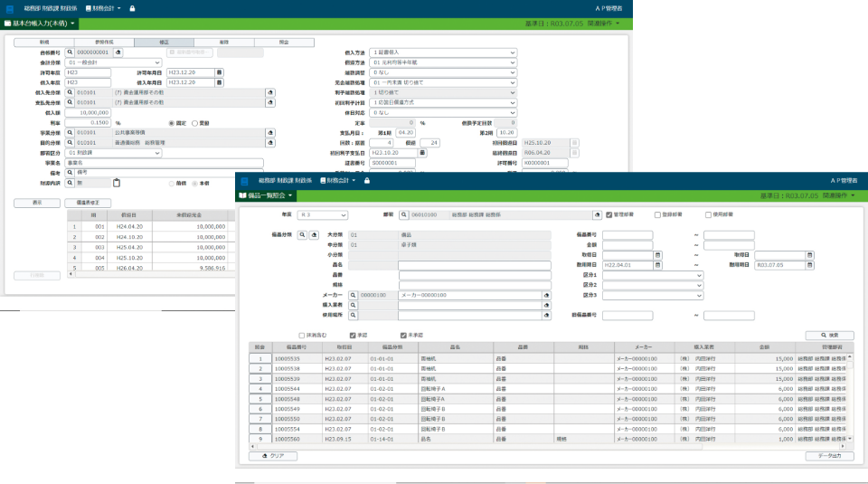Image resolution: width=868 pixels, height=484 pixels.
Task: Open calendar for 許可年月日 H23.12.20
Action: (x=219, y=72)
